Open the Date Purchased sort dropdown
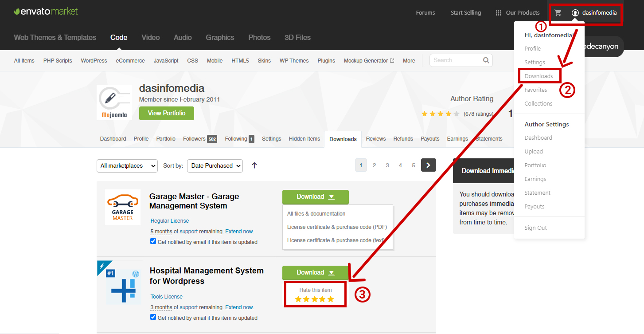The width and height of the screenshot is (644, 334). coord(215,165)
